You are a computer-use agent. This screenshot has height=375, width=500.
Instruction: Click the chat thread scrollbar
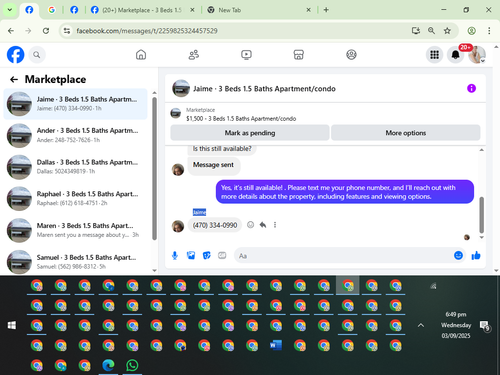(x=481, y=215)
